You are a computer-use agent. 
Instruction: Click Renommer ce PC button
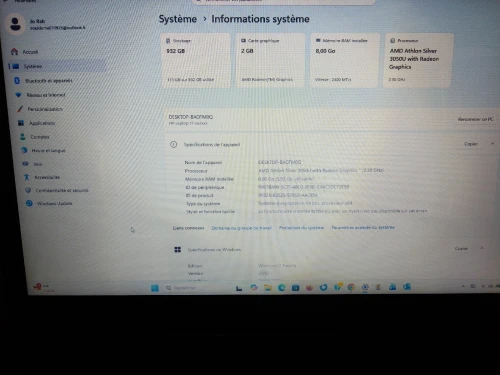[476, 119]
